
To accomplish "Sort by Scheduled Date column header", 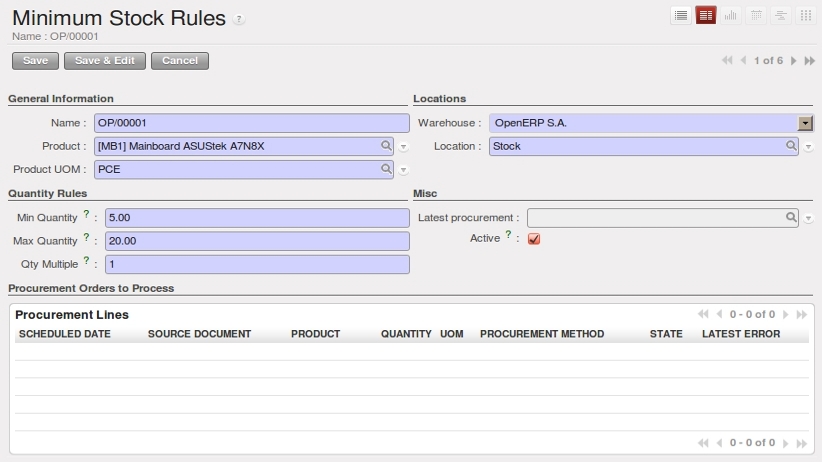I will (64, 334).
